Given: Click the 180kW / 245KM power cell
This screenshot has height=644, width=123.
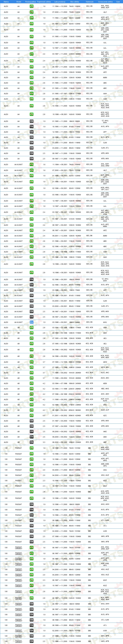Looking at the screenshot, I should click(75, 384).
